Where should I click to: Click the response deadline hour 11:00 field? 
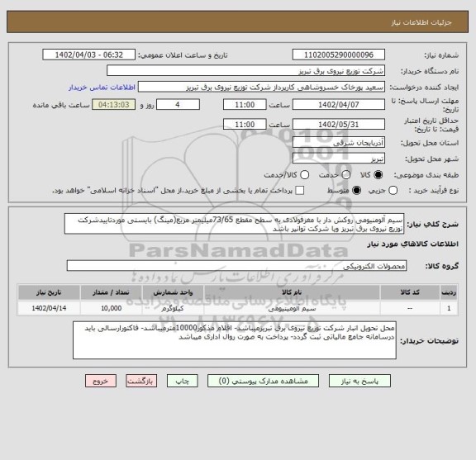point(245,105)
